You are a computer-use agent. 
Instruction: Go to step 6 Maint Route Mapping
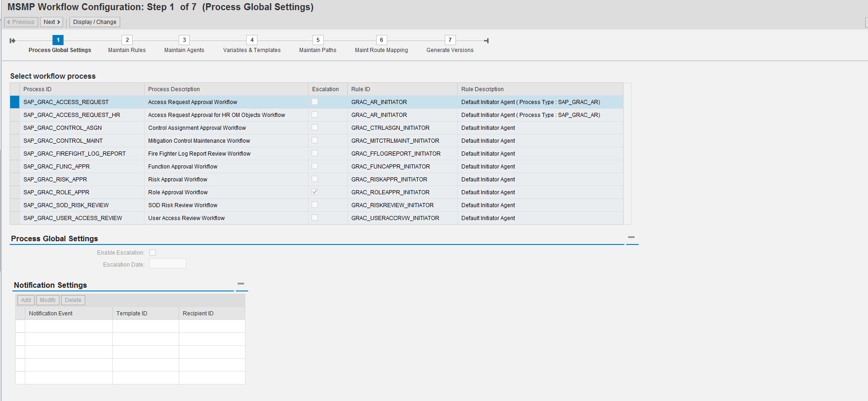381,40
